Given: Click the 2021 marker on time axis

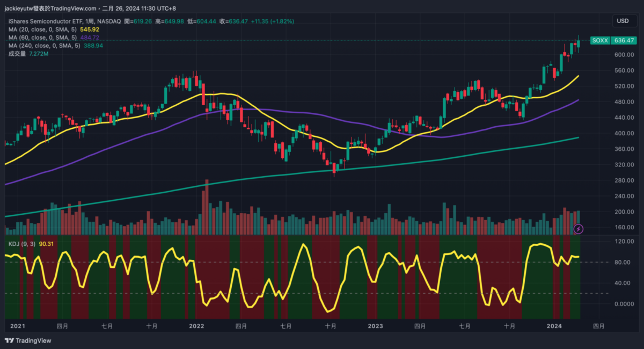Looking at the screenshot, I should tap(18, 326).
